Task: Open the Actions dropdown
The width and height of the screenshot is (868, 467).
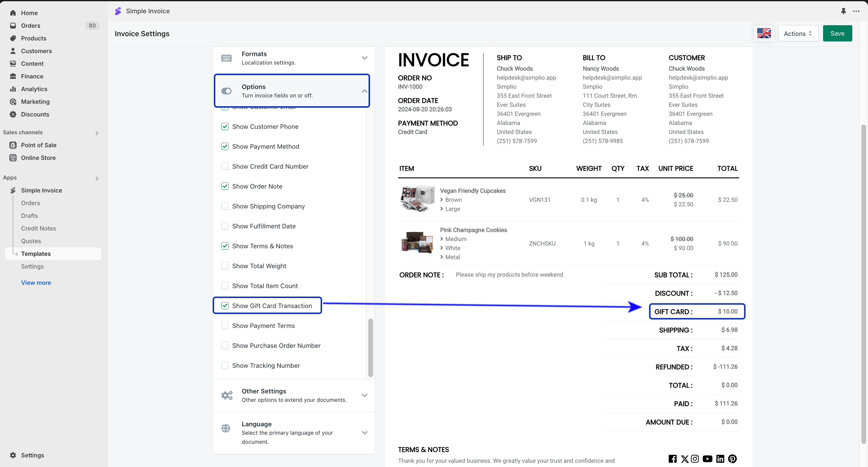Action: [x=797, y=33]
